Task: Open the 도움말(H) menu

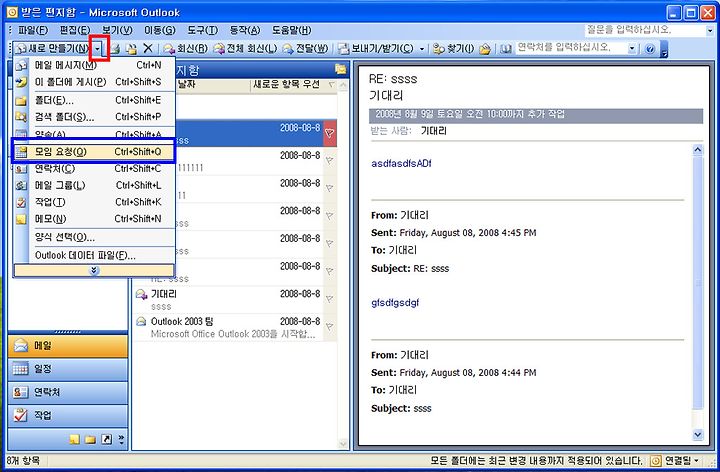Action: tap(292, 30)
